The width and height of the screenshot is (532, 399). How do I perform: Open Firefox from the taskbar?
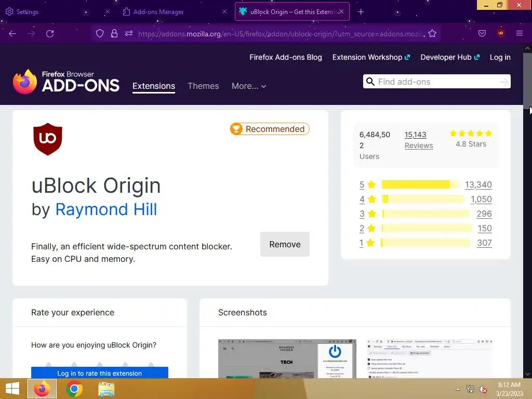42,389
